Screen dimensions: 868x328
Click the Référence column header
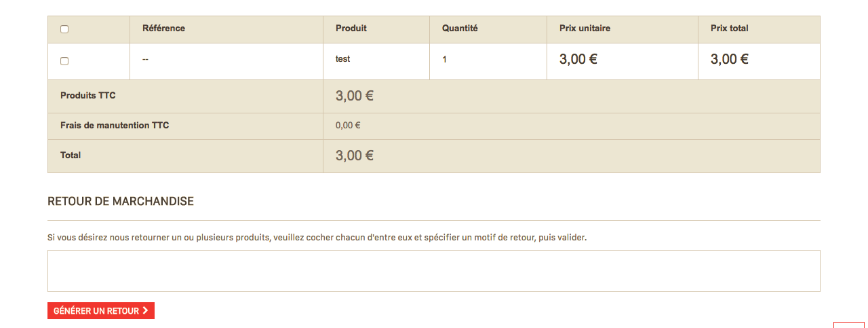163,29
